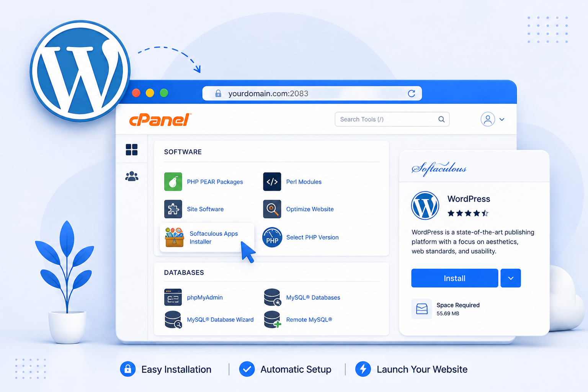Click the Remote MySQL icon
Screen dimensions: 588x392
point(273,320)
